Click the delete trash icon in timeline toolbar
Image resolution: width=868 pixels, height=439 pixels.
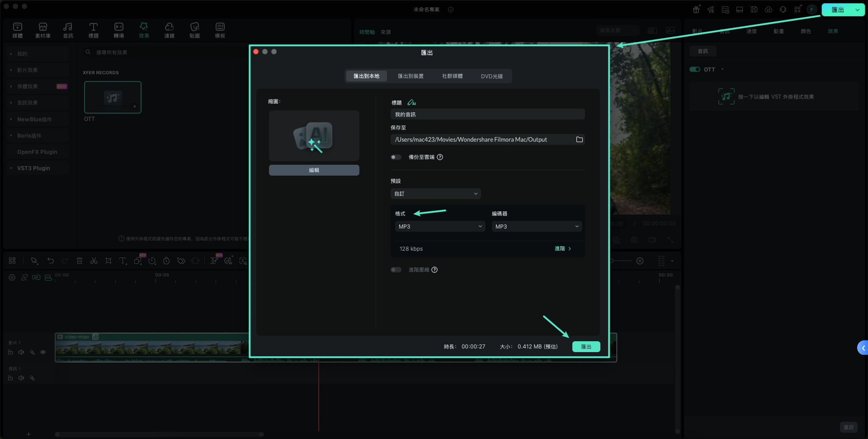tap(80, 261)
